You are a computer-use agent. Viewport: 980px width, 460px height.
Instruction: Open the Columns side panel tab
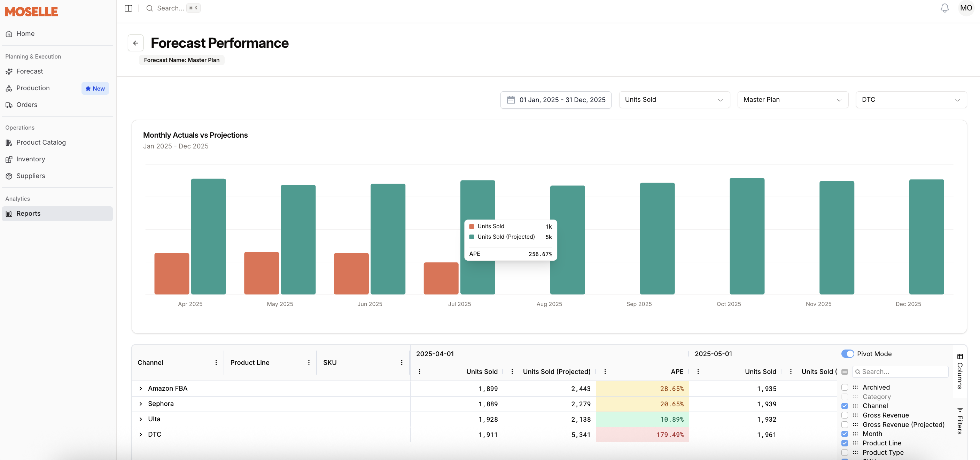(960, 371)
